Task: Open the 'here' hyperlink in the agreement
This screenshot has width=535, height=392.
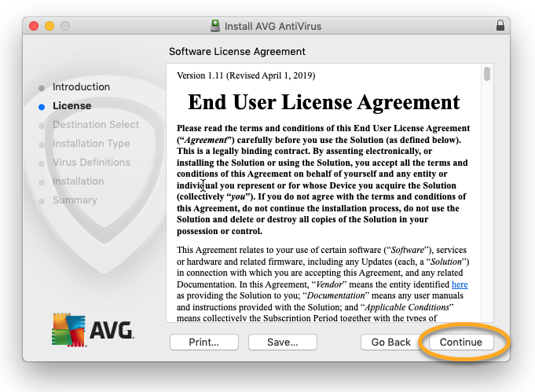Action: [x=460, y=284]
